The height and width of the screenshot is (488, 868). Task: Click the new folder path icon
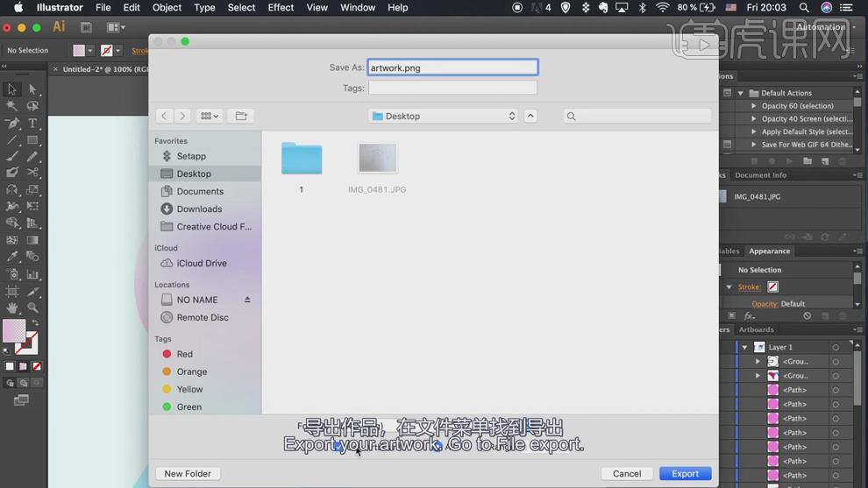[x=241, y=116]
